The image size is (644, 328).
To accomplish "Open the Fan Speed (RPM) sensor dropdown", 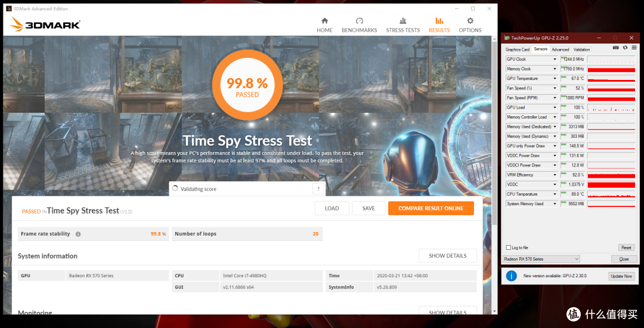I will click(x=555, y=98).
